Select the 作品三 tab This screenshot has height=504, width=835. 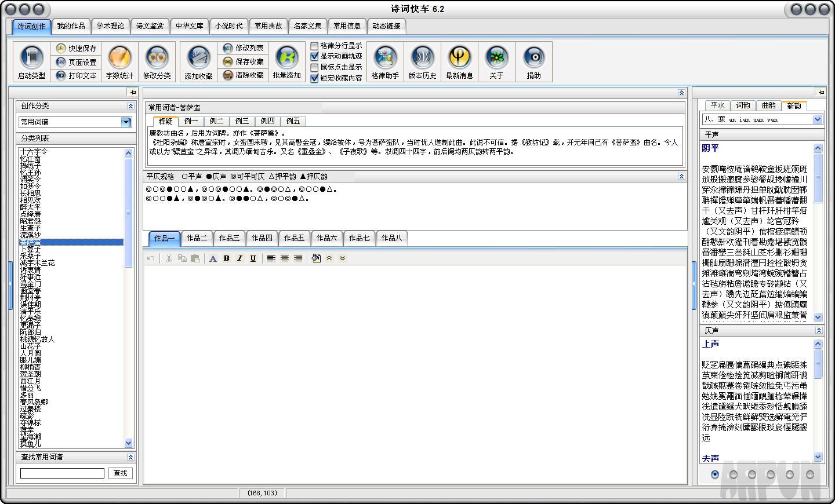(x=229, y=238)
